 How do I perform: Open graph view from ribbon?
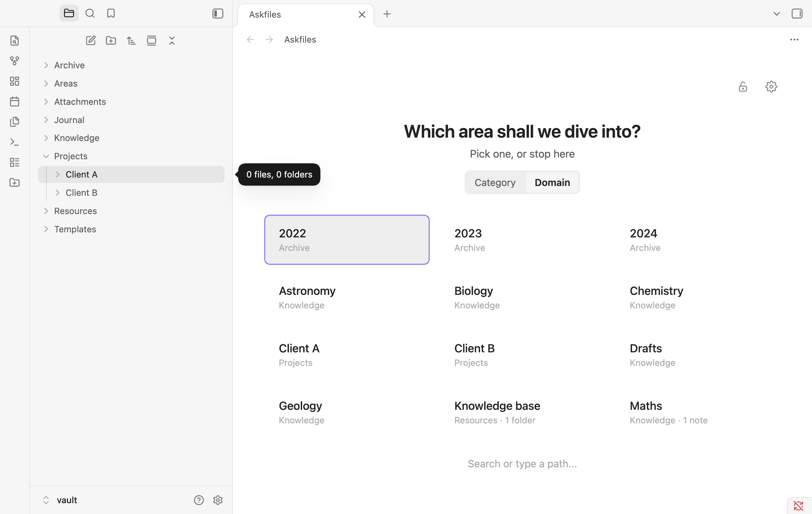point(15,61)
